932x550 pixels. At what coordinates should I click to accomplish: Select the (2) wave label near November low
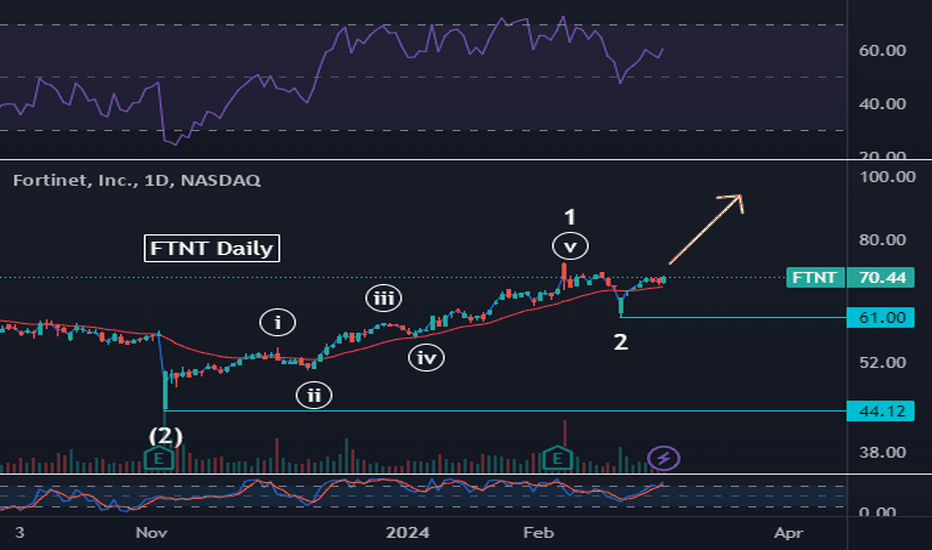[x=166, y=436]
